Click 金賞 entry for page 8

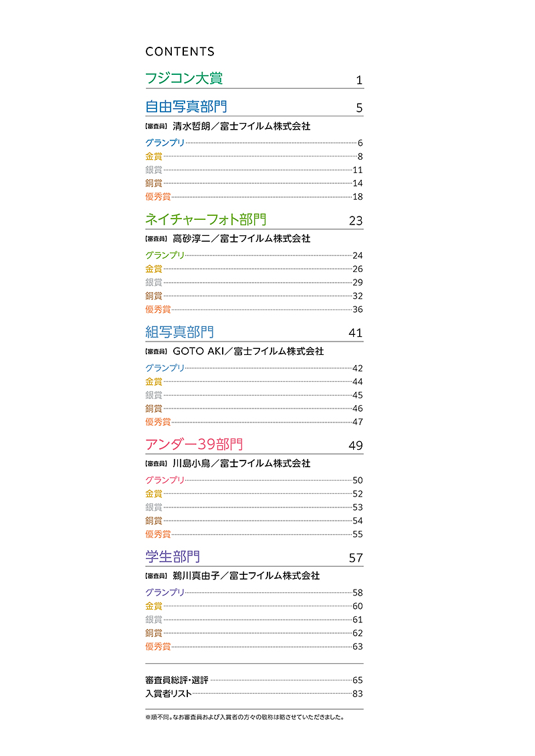154,156
